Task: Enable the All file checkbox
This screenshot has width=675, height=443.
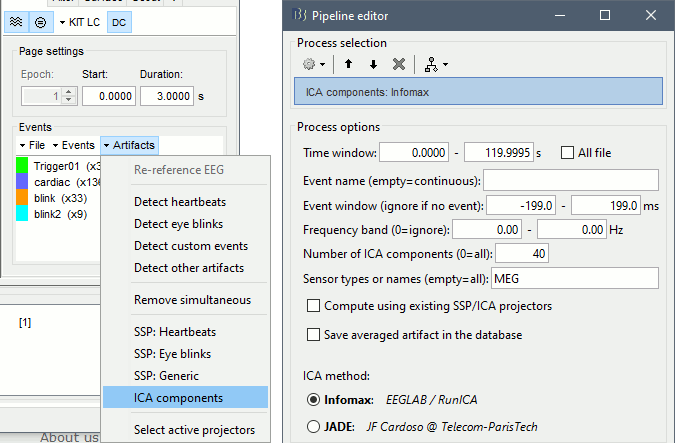Action: pyautogui.click(x=568, y=153)
